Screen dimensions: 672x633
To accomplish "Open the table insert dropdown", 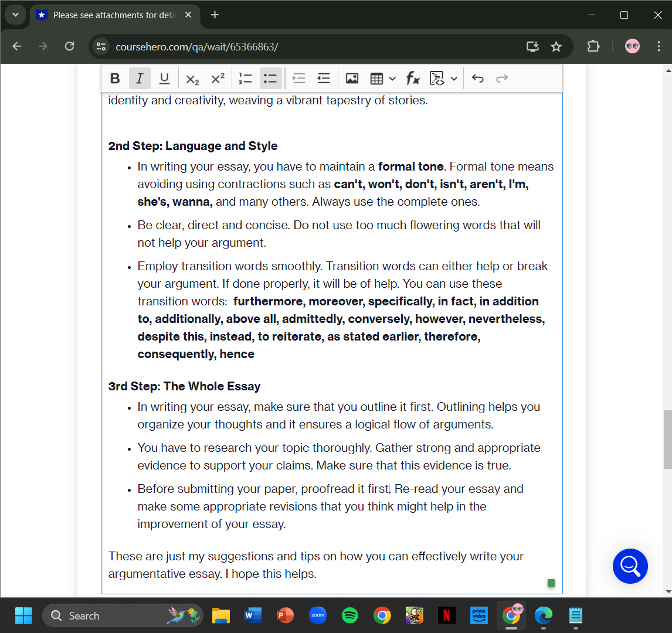I will coord(392,78).
